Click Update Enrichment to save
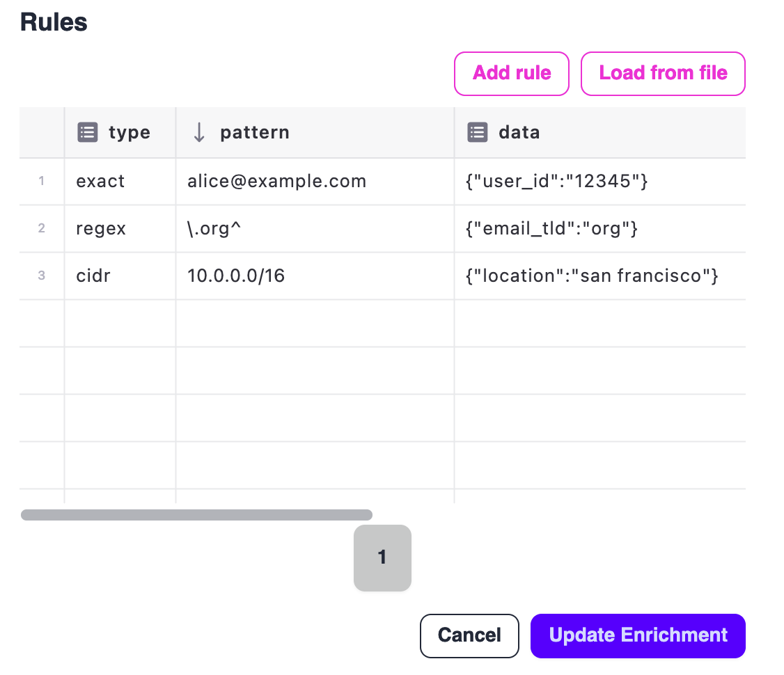Screen dimensions: 784x675 [638, 635]
